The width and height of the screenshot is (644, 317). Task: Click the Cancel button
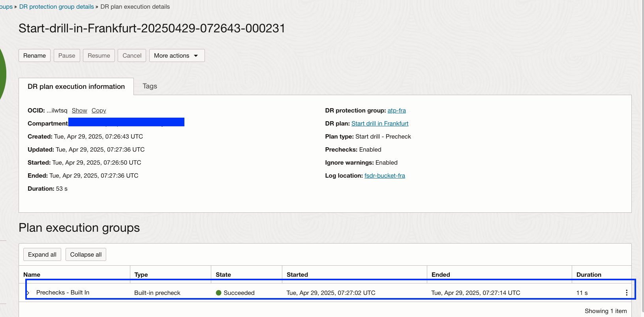[132, 56]
